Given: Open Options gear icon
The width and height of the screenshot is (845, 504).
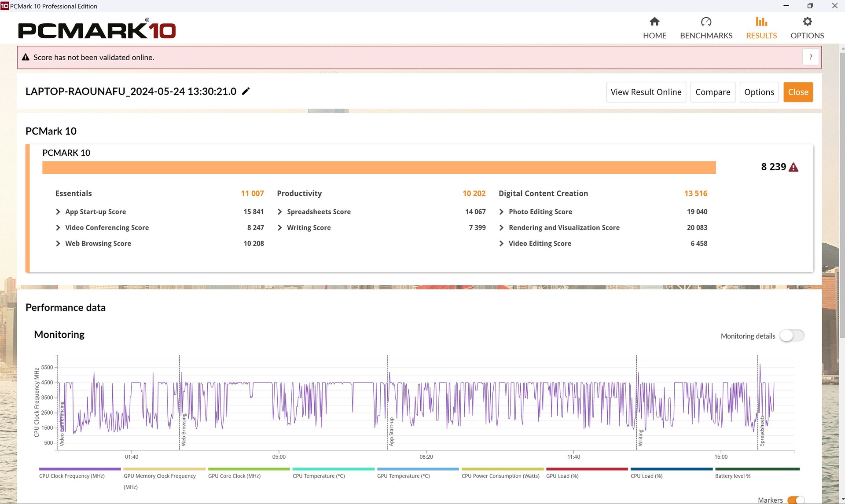Looking at the screenshot, I should click(807, 22).
